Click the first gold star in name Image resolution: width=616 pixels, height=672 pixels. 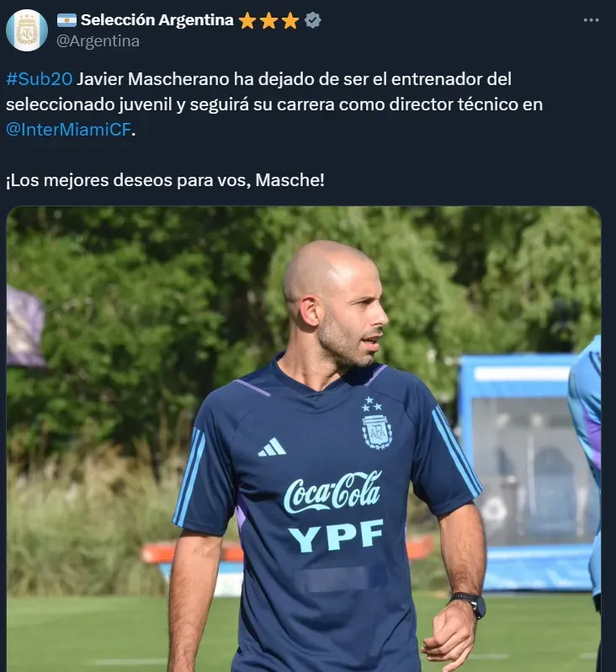[x=247, y=20]
